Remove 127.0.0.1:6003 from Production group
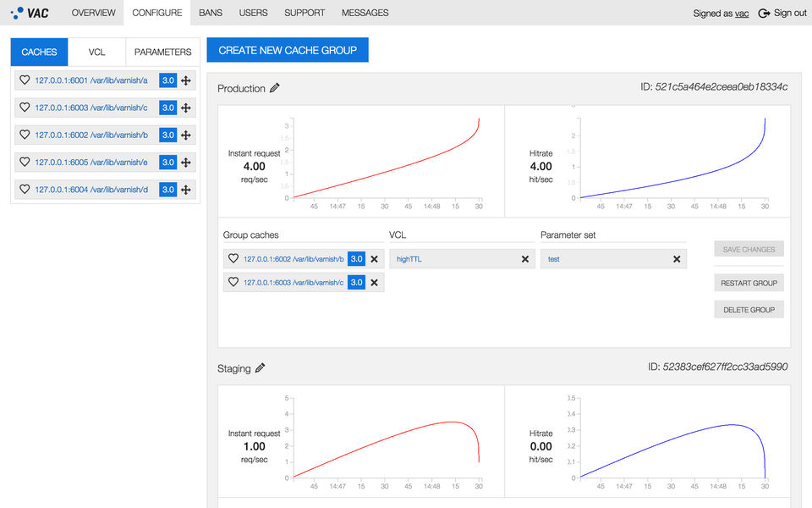 coord(375,283)
